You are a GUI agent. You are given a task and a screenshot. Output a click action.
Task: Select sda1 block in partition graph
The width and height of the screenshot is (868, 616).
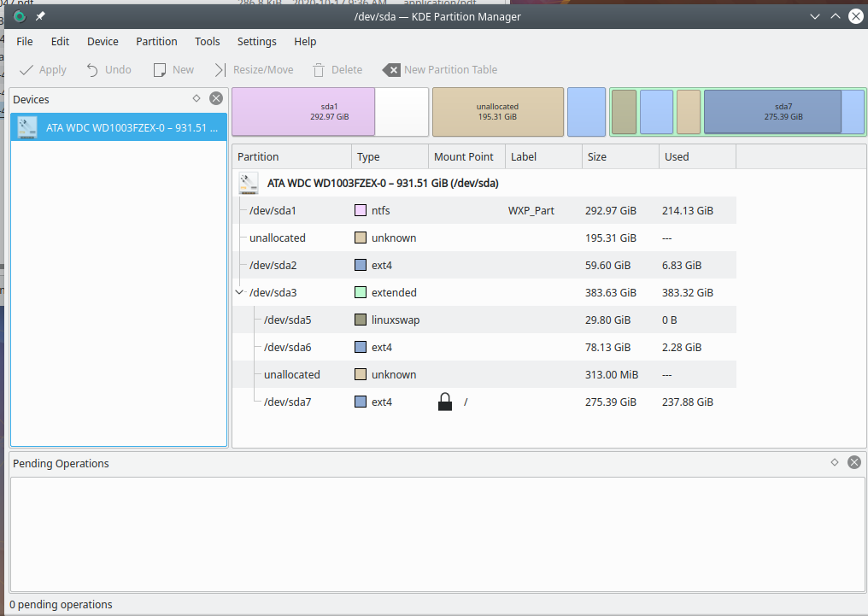(x=303, y=112)
